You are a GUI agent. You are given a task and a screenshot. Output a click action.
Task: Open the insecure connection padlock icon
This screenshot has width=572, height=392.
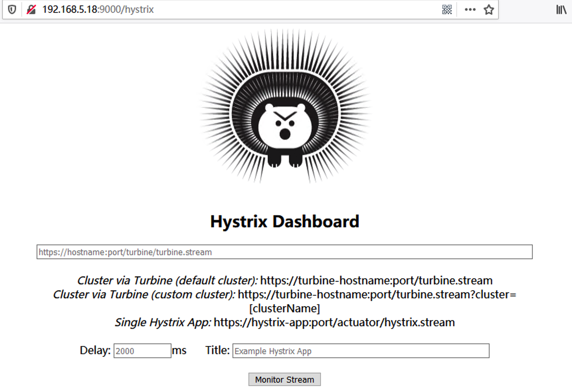point(31,10)
